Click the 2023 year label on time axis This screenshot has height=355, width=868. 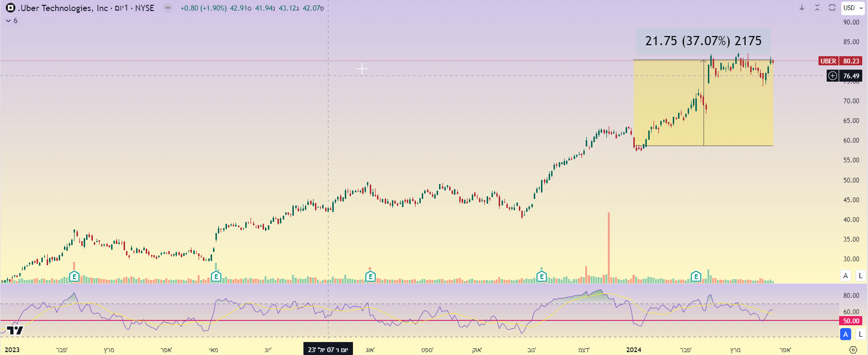coord(12,350)
